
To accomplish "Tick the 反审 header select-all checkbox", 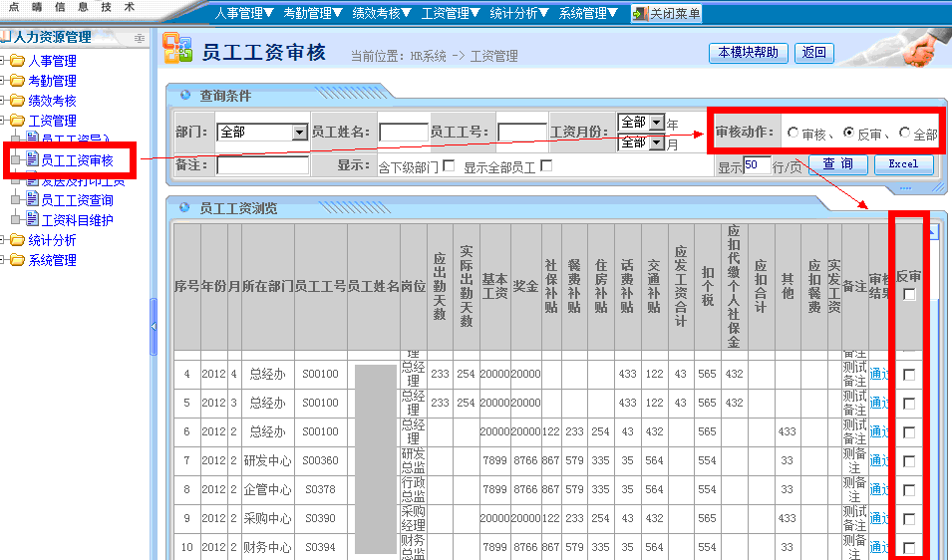I will tap(908, 294).
